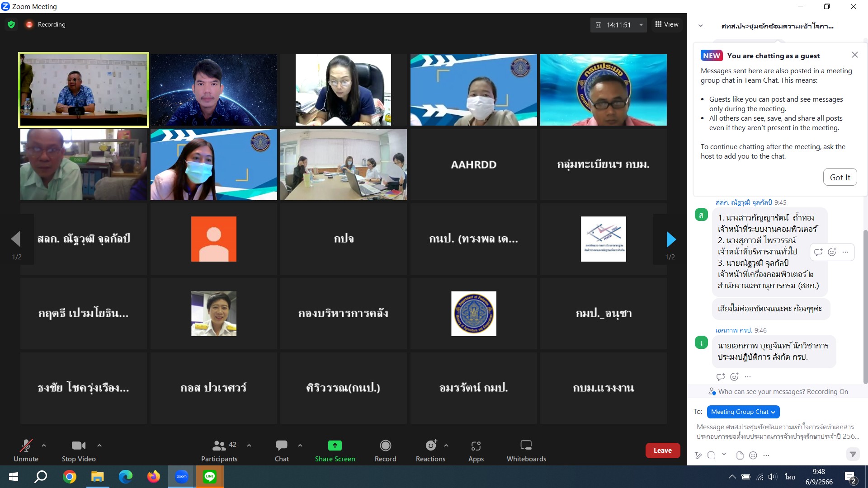Add reaction to the เอกภาพ กรป. message
The width and height of the screenshot is (868, 488).
pos(734,376)
